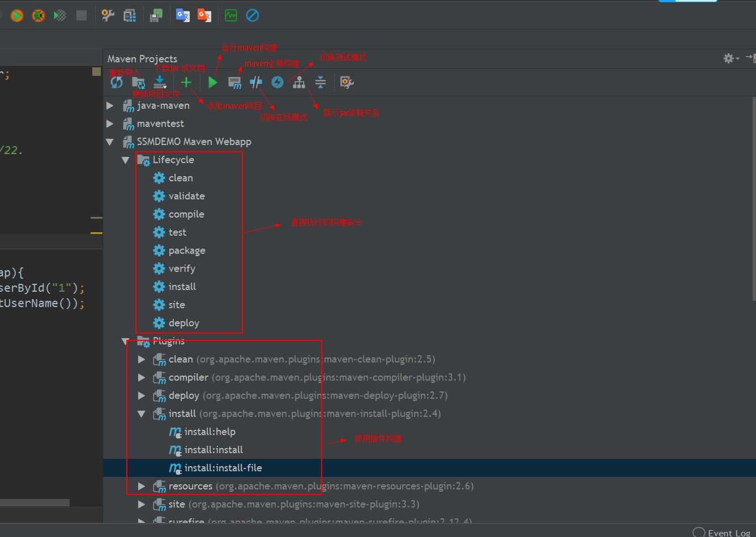Collapse all nodes in Maven Projects tree
This screenshot has width=756, height=537.
pyautogui.click(x=321, y=83)
